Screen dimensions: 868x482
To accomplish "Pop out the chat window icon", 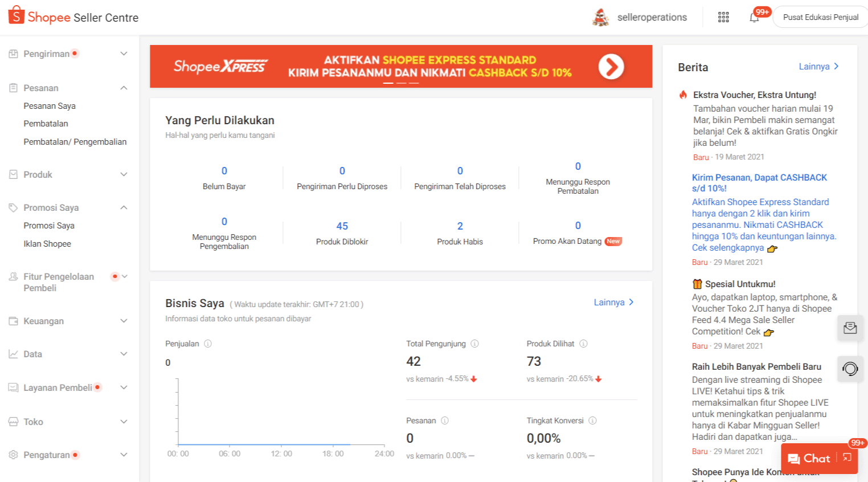I will pos(847,458).
